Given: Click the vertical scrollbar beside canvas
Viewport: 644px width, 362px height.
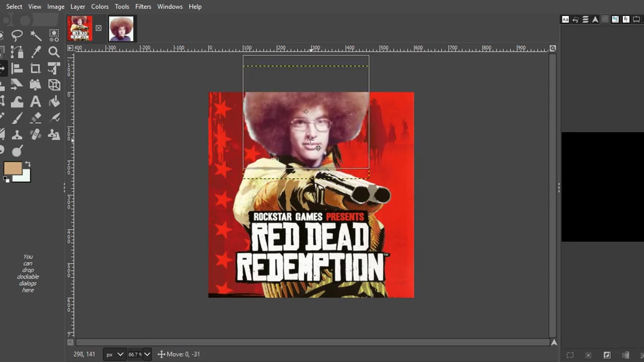Looking at the screenshot, I should click(x=553, y=195).
